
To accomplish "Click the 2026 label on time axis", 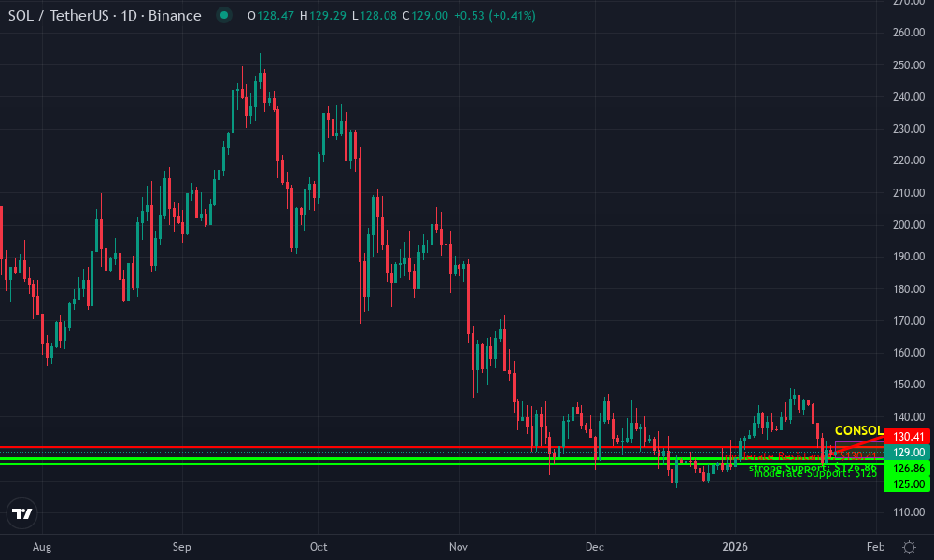I will 734,547.
